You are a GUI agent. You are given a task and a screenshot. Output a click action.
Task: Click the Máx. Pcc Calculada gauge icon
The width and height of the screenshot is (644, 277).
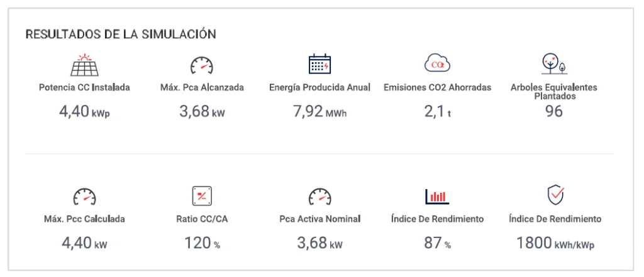click(x=84, y=196)
